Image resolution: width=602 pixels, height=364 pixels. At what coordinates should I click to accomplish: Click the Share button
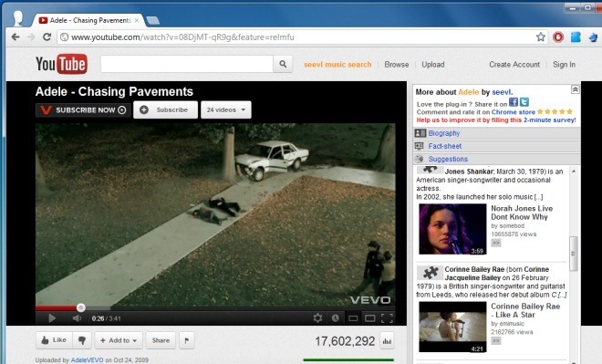[161, 340]
